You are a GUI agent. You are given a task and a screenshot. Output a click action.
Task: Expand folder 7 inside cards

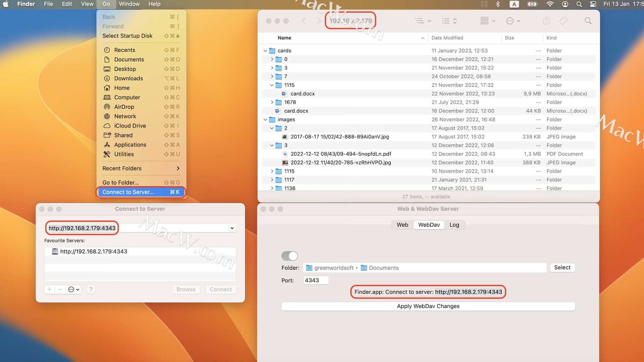point(272,76)
